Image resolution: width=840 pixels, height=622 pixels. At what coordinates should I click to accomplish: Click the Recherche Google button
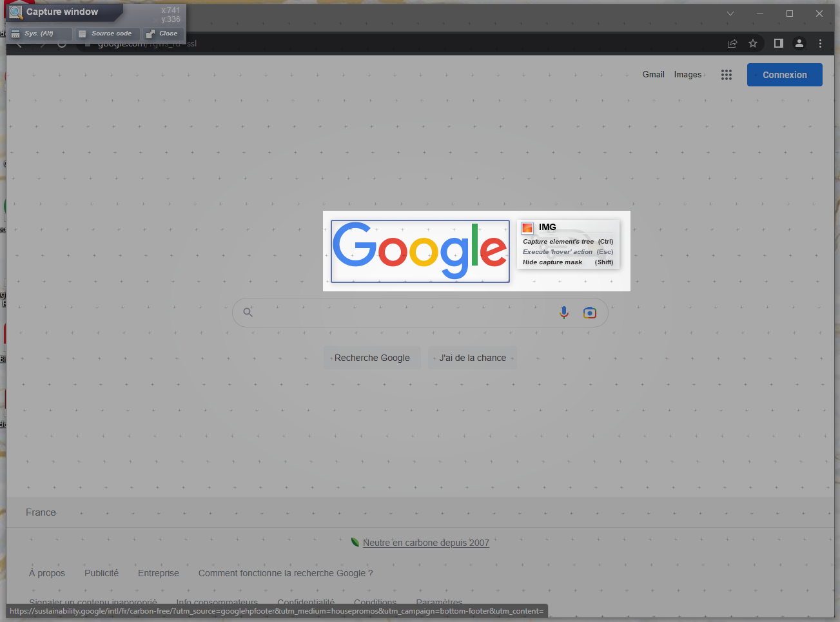point(372,358)
